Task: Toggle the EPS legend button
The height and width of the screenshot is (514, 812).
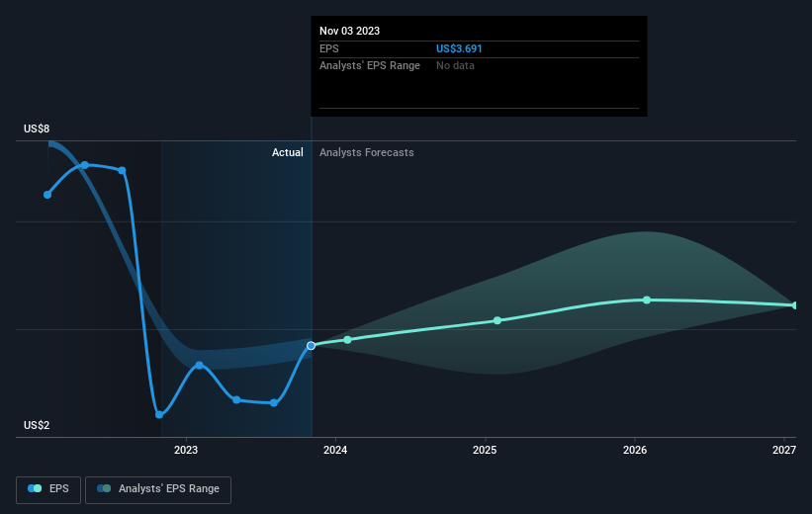Action: pyautogui.click(x=48, y=489)
